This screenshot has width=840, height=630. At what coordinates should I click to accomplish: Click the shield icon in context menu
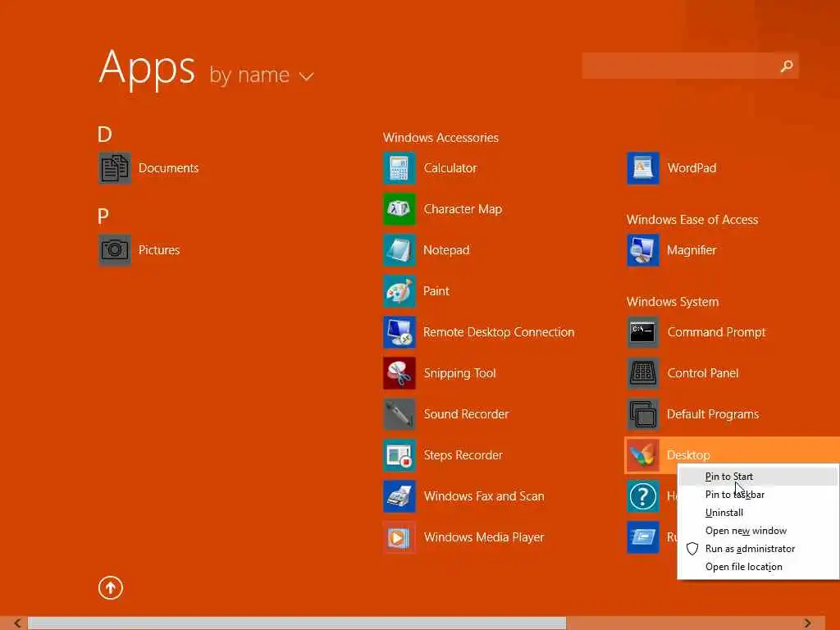[692, 549]
